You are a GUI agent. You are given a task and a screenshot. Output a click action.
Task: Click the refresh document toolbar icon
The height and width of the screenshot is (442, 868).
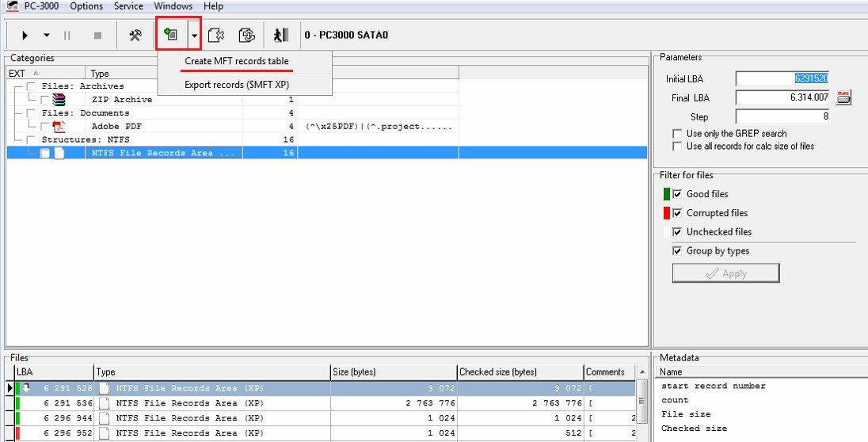[x=247, y=35]
